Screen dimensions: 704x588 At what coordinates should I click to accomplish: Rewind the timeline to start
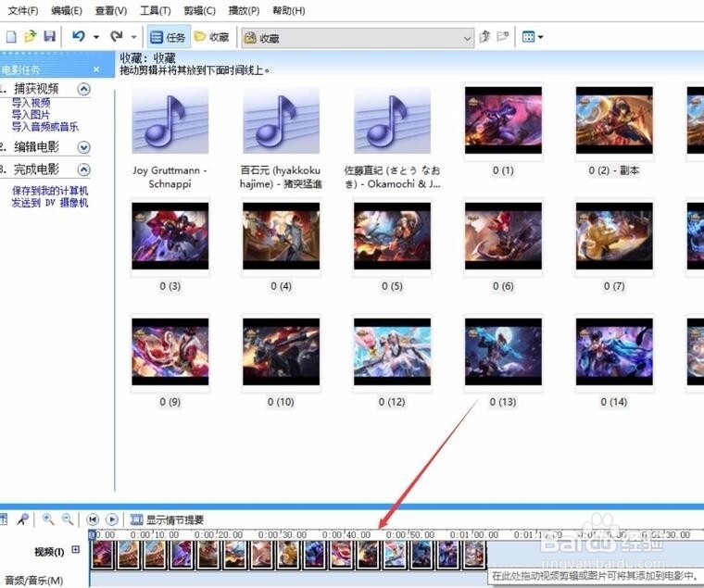93,519
